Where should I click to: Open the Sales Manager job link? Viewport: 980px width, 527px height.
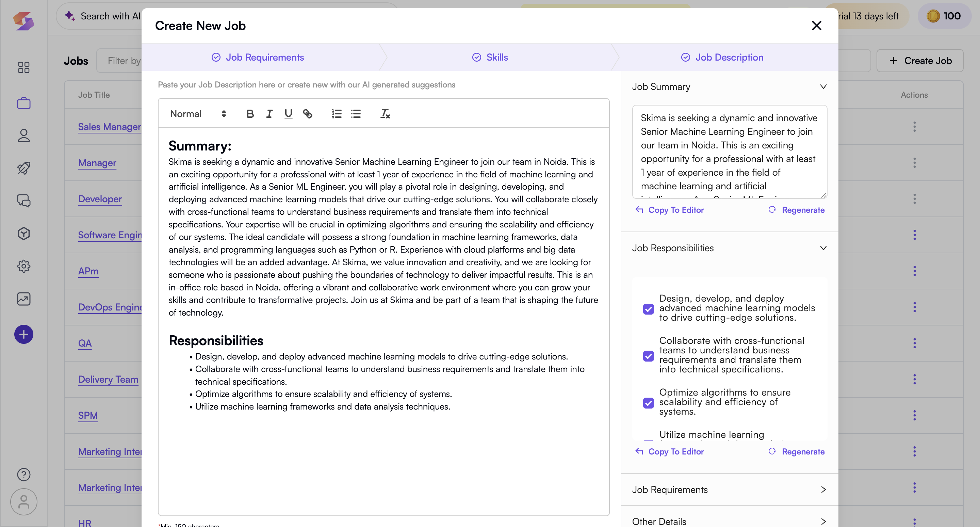(110, 127)
